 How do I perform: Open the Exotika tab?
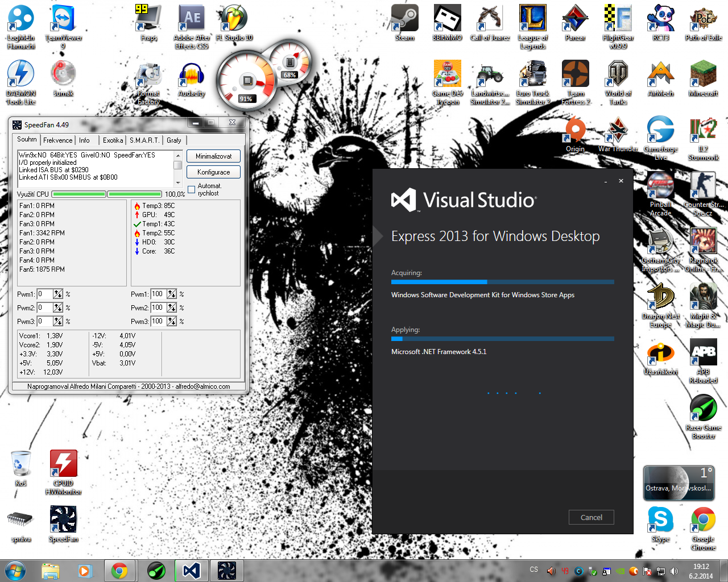click(x=113, y=140)
